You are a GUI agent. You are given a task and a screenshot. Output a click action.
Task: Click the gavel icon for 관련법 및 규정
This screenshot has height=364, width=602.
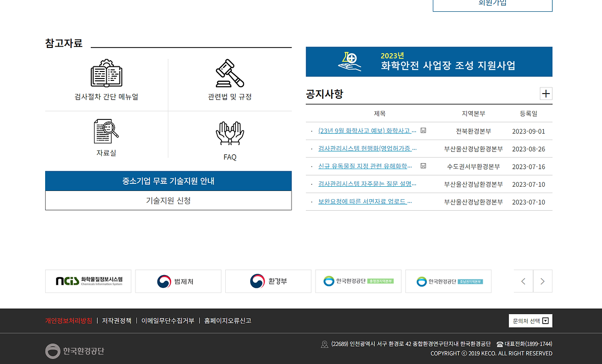point(230,73)
